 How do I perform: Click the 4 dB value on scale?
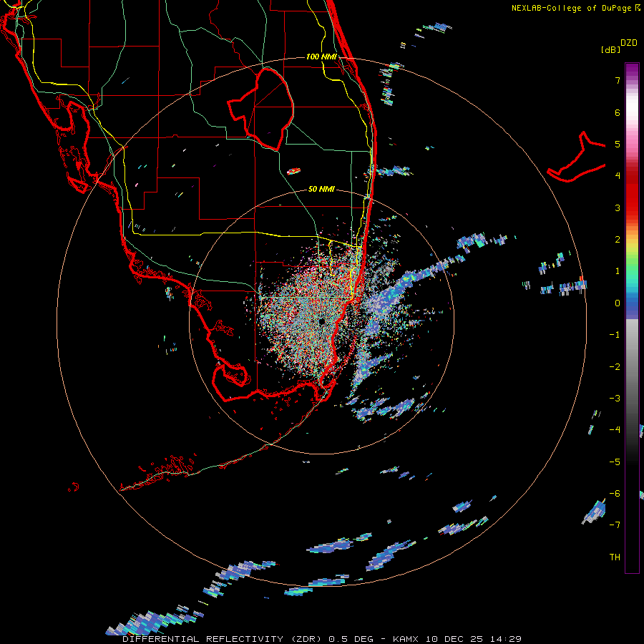(618, 176)
